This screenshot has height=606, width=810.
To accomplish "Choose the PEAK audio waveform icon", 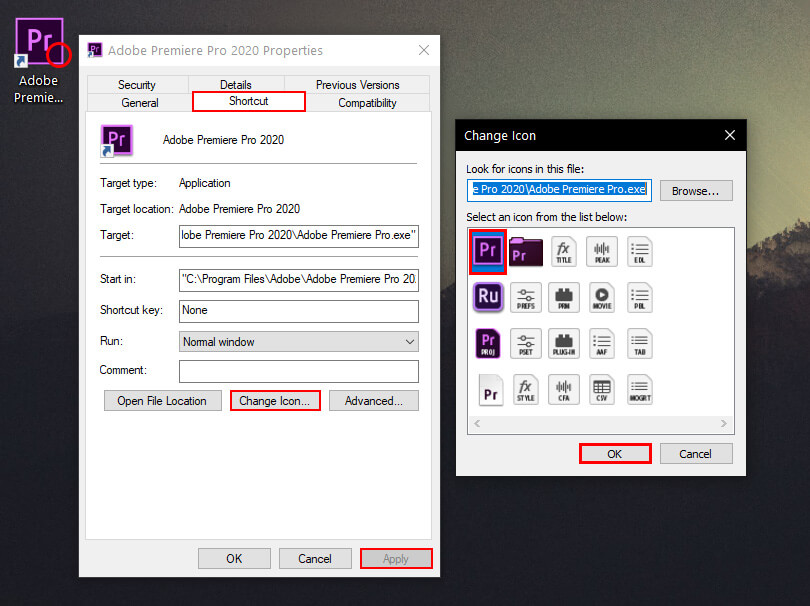I will 602,251.
